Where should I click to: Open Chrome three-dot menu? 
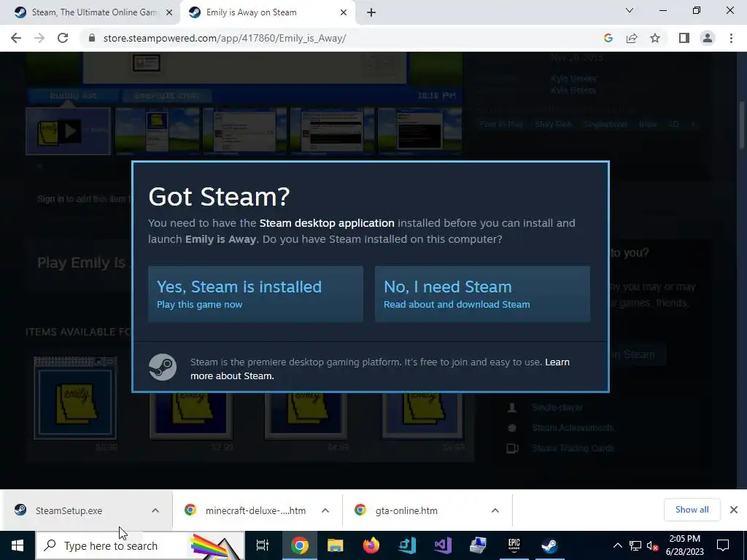coord(731,38)
